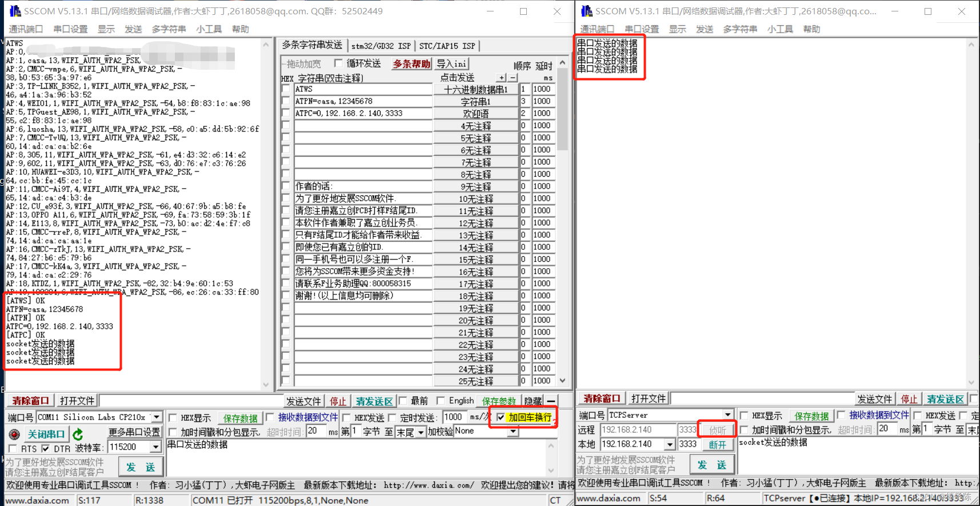The image size is (980, 506).
Task: Open the 加校验 None dropdown
Action: pos(513,432)
